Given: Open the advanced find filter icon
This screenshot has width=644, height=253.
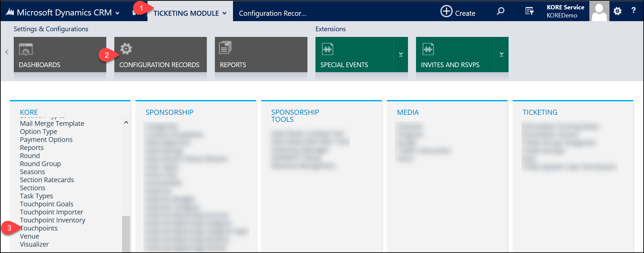Looking at the screenshot, I should pos(529,11).
